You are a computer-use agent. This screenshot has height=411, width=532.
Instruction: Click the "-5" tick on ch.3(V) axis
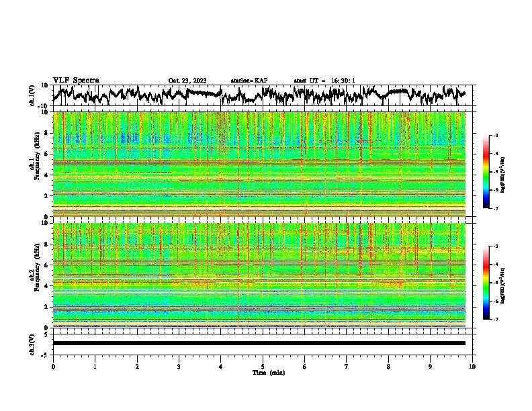point(46,355)
